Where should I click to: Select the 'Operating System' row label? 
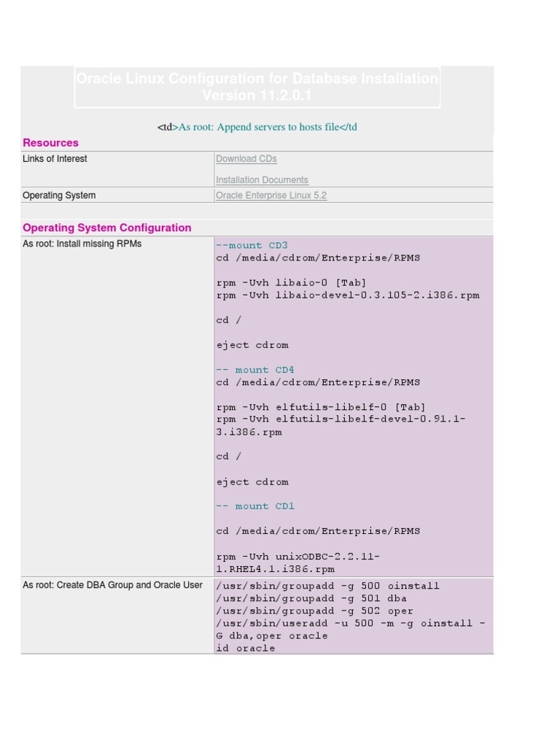click(59, 196)
